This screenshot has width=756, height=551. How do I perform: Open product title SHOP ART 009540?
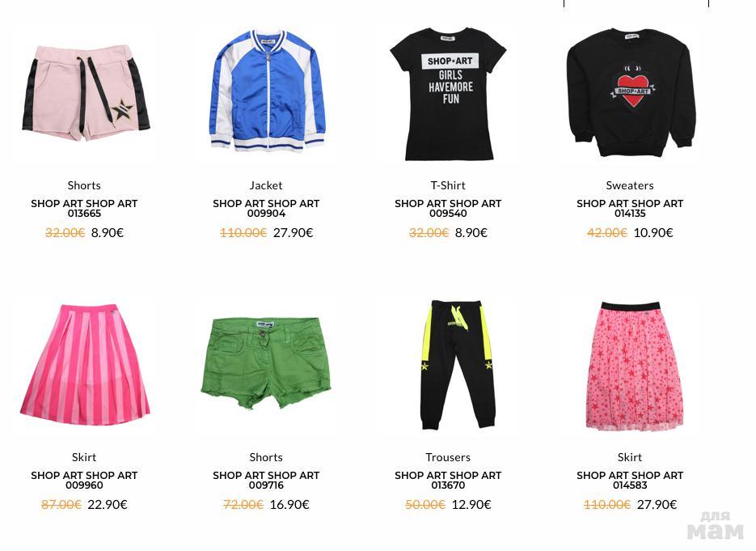(448, 209)
